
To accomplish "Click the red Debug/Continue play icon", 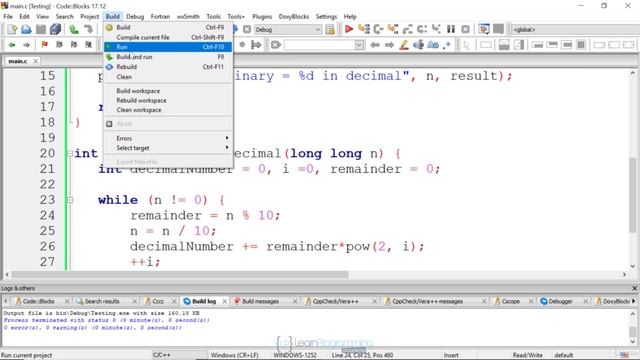I will pyautogui.click(x=349, y=29).
